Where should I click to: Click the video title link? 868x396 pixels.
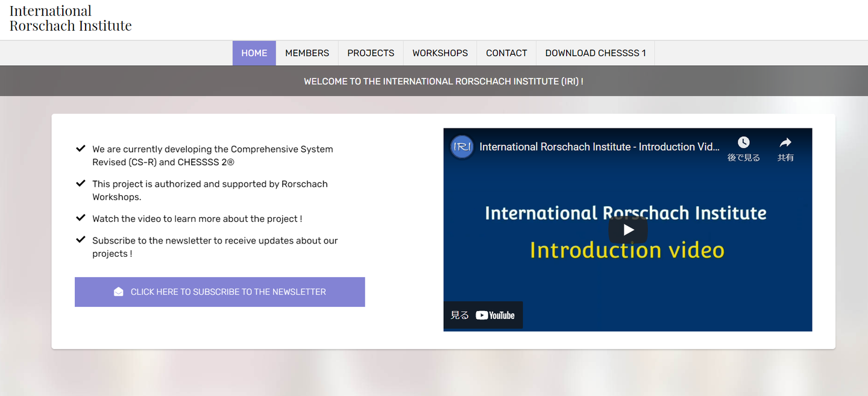[600, 146]
